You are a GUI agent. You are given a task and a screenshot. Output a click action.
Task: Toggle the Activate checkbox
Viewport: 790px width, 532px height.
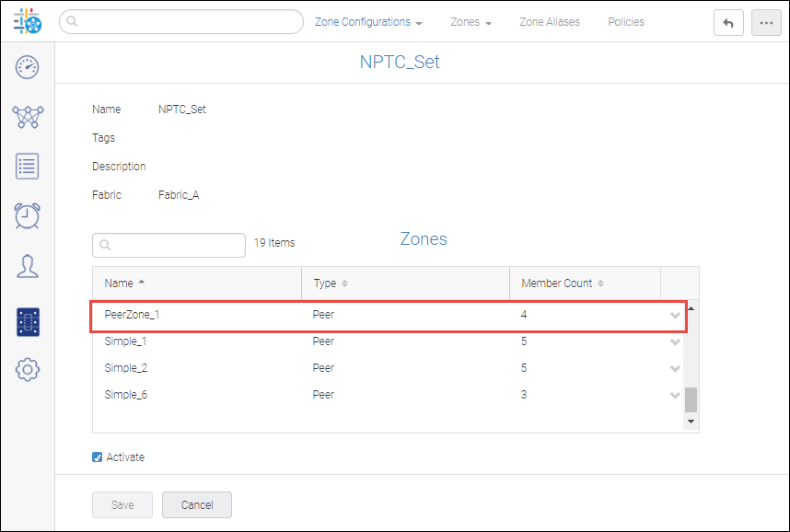point(98,457)
